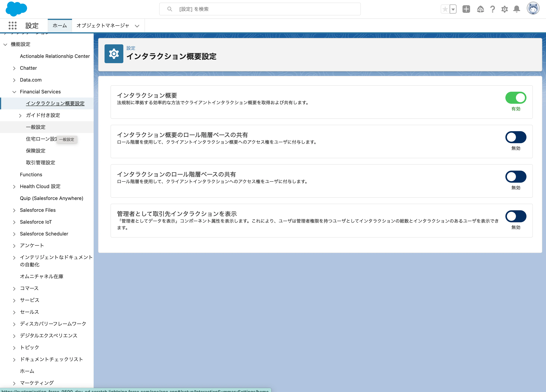This screenshot has width=546, height=392.
Task: Expand the デジタルエクスペリエンス node
Action: coord(14,336)
